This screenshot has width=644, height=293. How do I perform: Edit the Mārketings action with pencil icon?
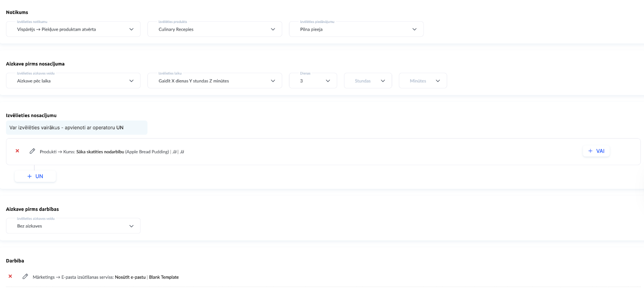25,276
